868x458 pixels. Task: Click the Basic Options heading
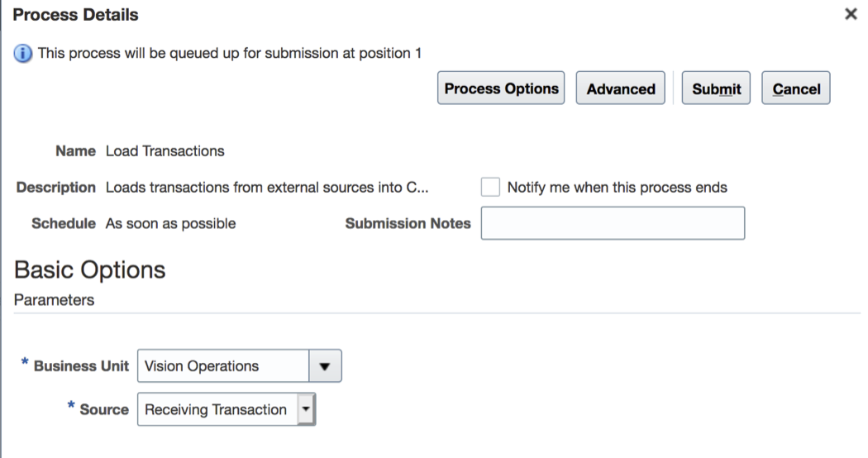[90, 270]
